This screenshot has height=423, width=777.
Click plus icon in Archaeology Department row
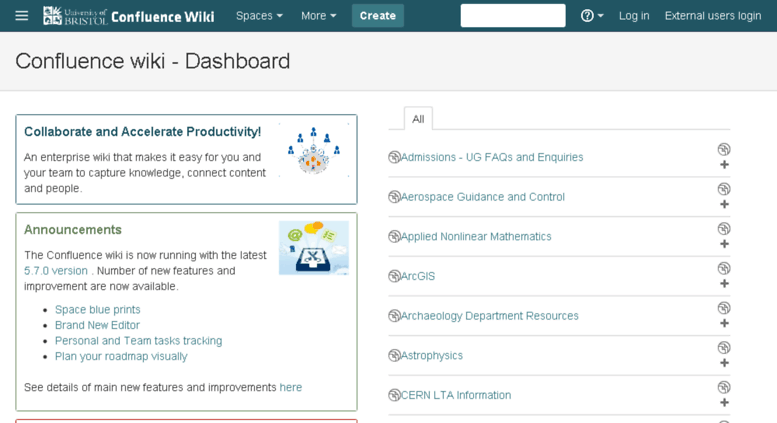724,323
